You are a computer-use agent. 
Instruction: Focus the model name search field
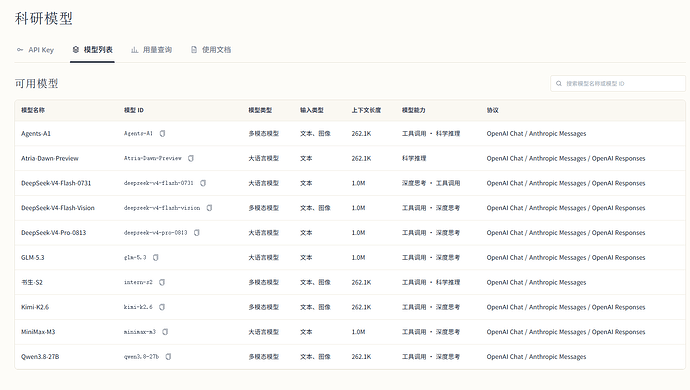point(618,84)
